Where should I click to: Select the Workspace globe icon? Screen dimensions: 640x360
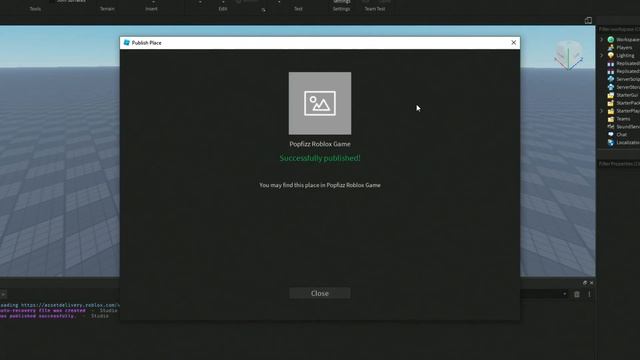611,40
